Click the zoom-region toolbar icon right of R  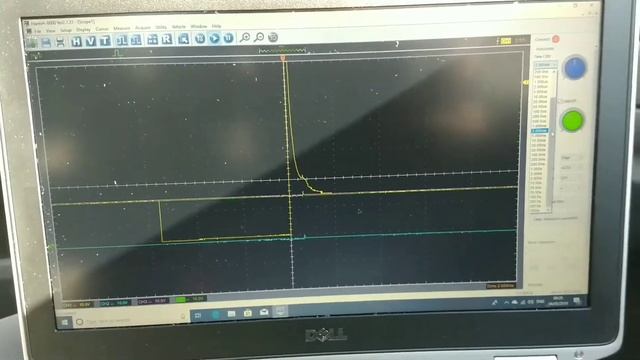coord(184,38)
